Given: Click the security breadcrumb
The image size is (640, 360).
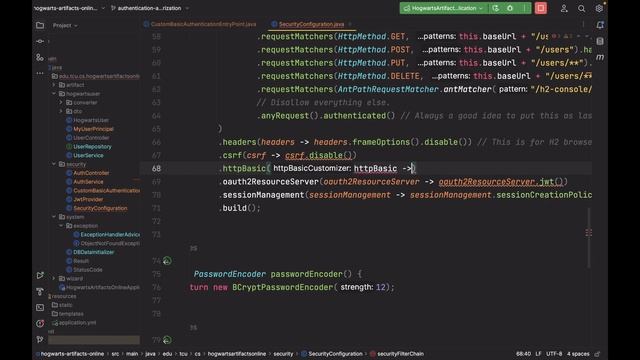Looking at the screenshot, I should click(x=283, y=354).
